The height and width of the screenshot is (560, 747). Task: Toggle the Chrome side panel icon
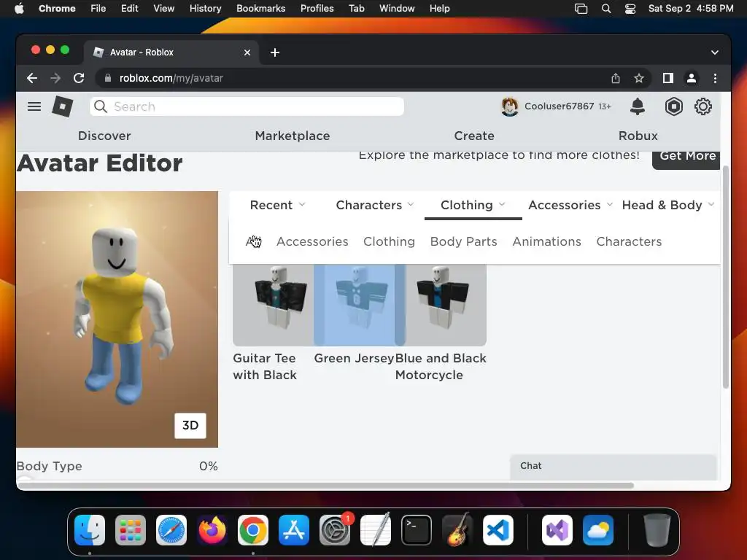pyautogui.click(x=668, y=78)
